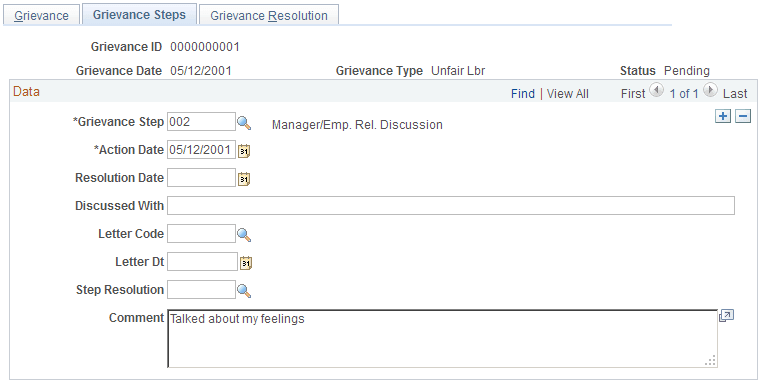The image size is (764, 386).
Task: Open Letter Code lookup magnifier
Action: pyautogui.click(x=244, y=235)
